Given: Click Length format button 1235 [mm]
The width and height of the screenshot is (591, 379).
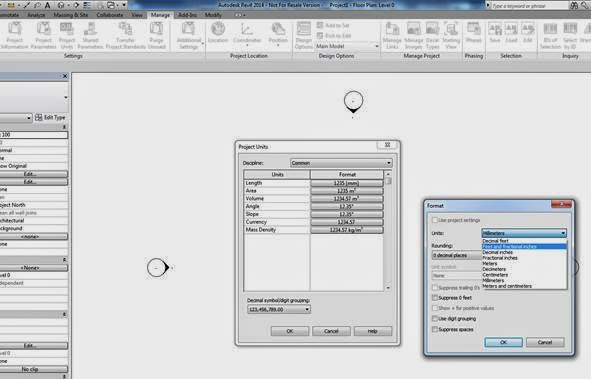Looking at the screenshot, I should pyautogui.click(x=347, y=183).
